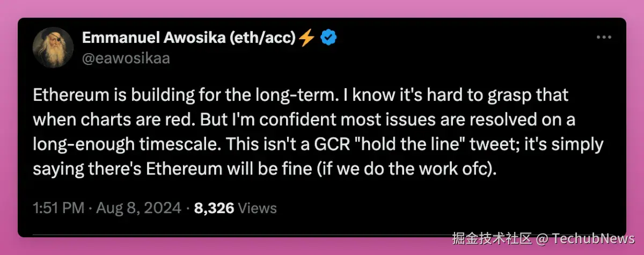Open Emmanuel Awosika (eth/acc) display name
Image resolution: width=644 pixels, height=255 pixels.
click(189, 38)
